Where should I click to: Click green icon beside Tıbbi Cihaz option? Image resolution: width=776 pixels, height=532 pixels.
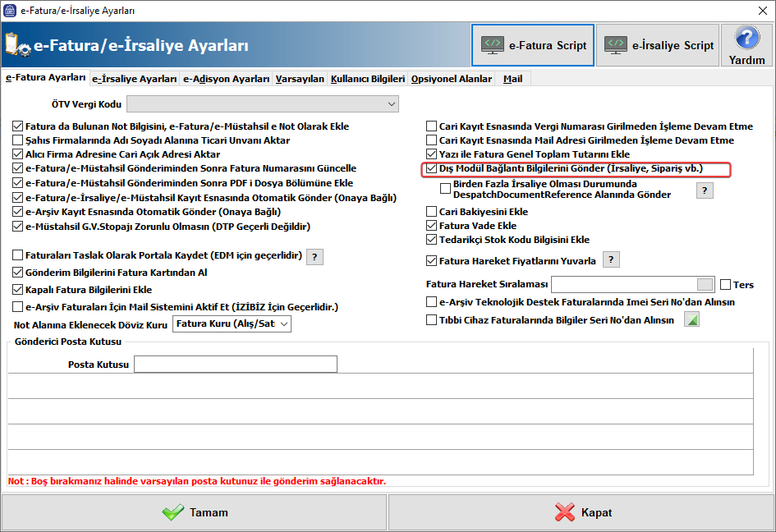(691, 320)
